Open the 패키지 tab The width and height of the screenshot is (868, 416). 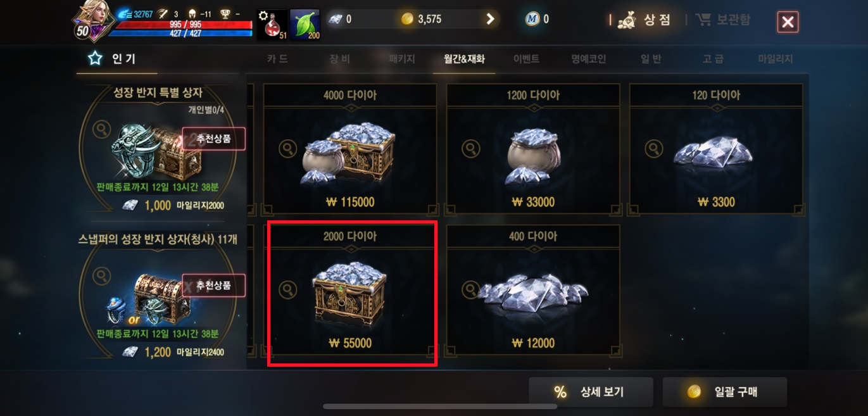click(x=402, y=59)
